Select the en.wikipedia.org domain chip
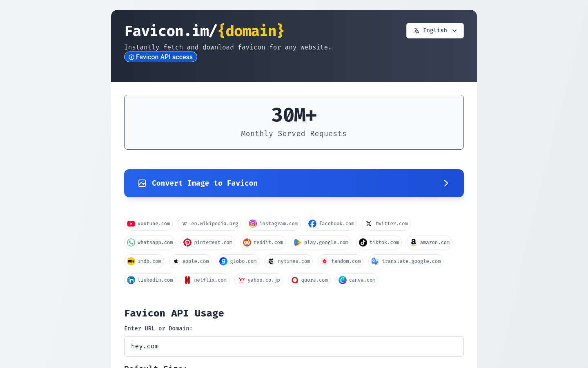The image size is (588, 368). 209,224
